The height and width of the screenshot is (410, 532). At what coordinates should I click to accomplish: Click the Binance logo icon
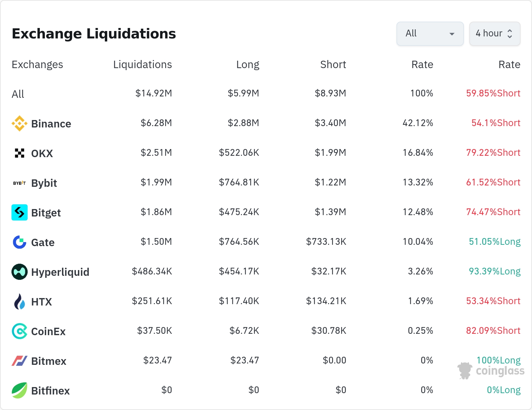coord(20,123)
